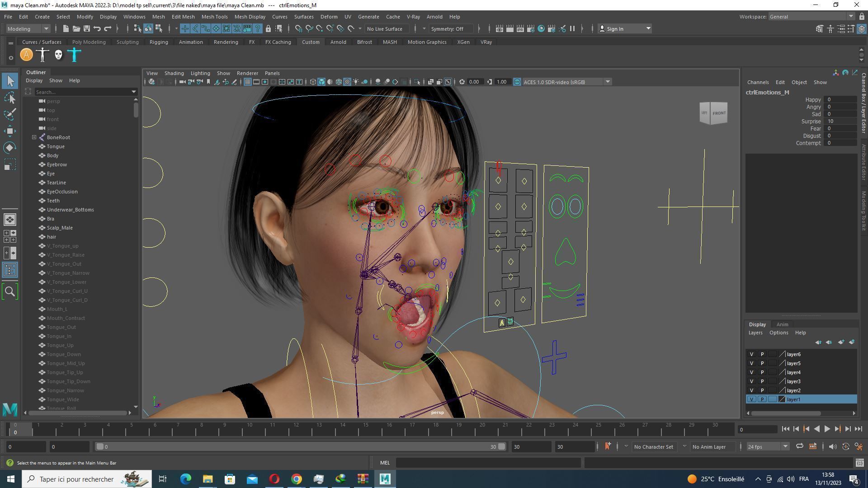Activate the Lasso select tool
The width and height of the screenshot is (868, 488).
pyautogui.click(x=10, y=98)
